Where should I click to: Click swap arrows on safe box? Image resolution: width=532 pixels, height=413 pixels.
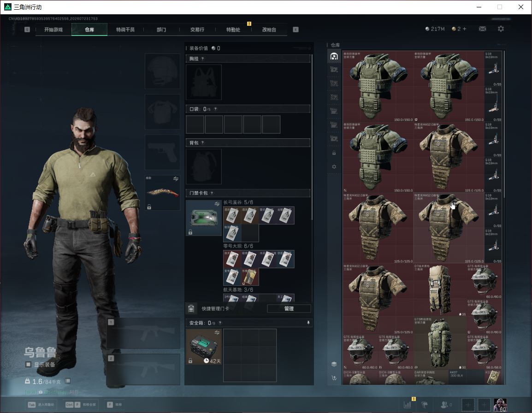tap(217, 333)
